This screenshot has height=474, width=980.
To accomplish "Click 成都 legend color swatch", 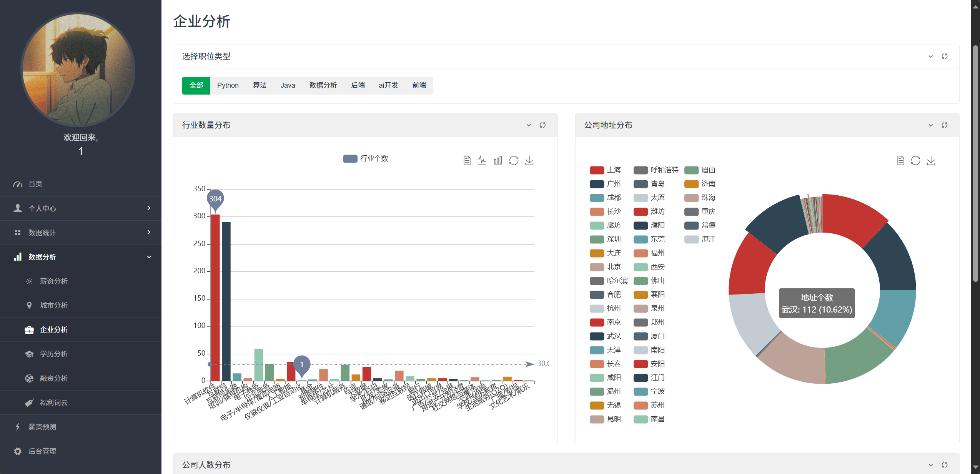I will (597, 198).
